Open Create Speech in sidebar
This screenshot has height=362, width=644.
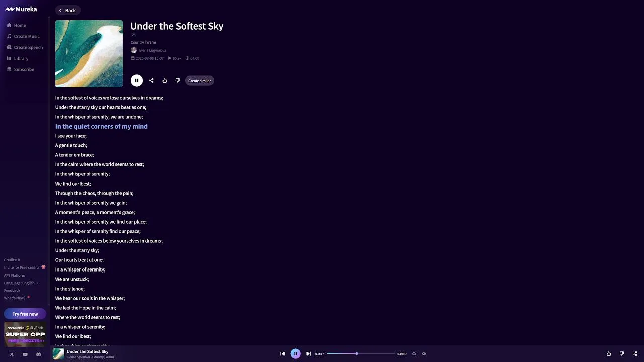[x=25, y=47]
